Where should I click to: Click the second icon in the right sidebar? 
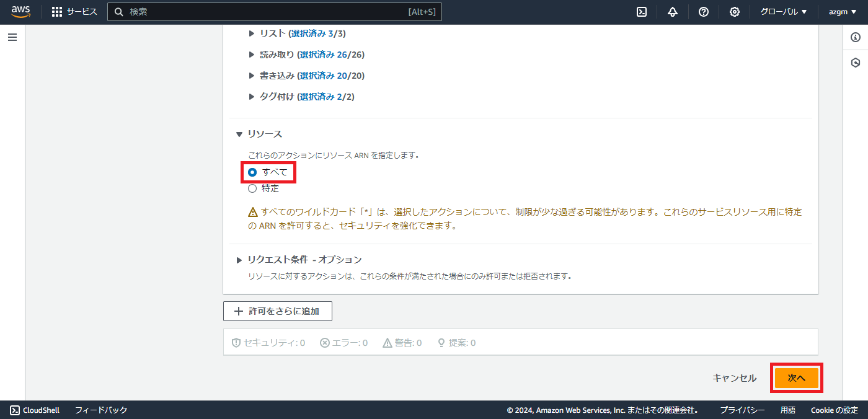(x=856, y=62)
